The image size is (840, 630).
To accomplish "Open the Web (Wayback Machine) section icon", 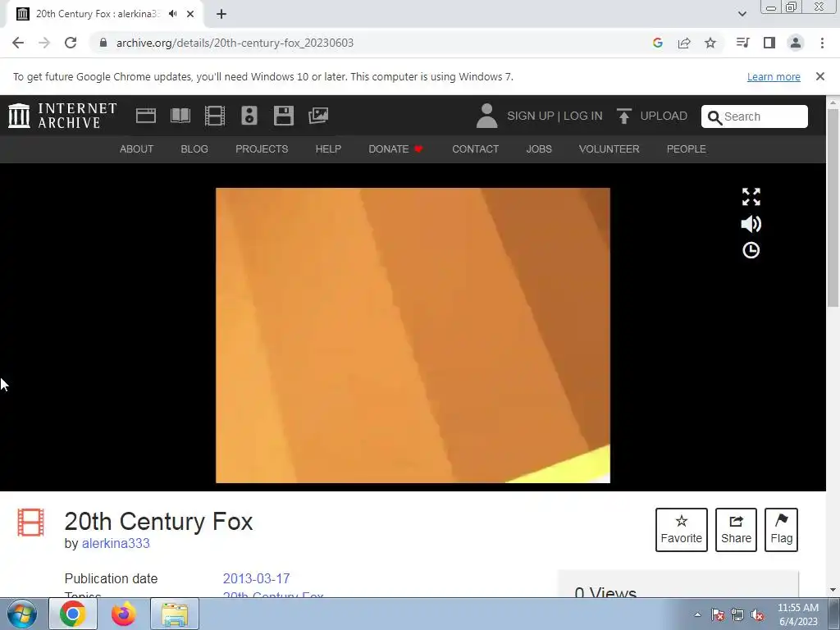I will [x=146, y=116].
